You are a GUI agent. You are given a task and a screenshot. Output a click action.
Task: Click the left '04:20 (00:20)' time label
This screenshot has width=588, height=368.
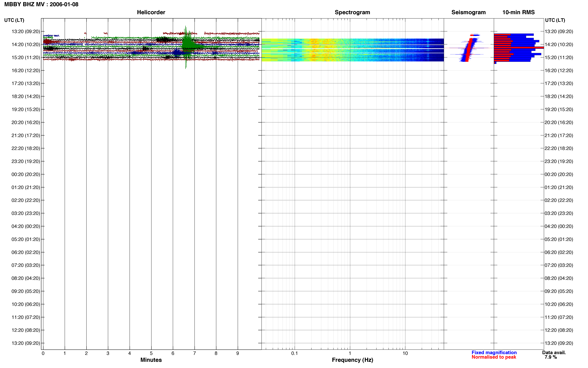point(26,226)
